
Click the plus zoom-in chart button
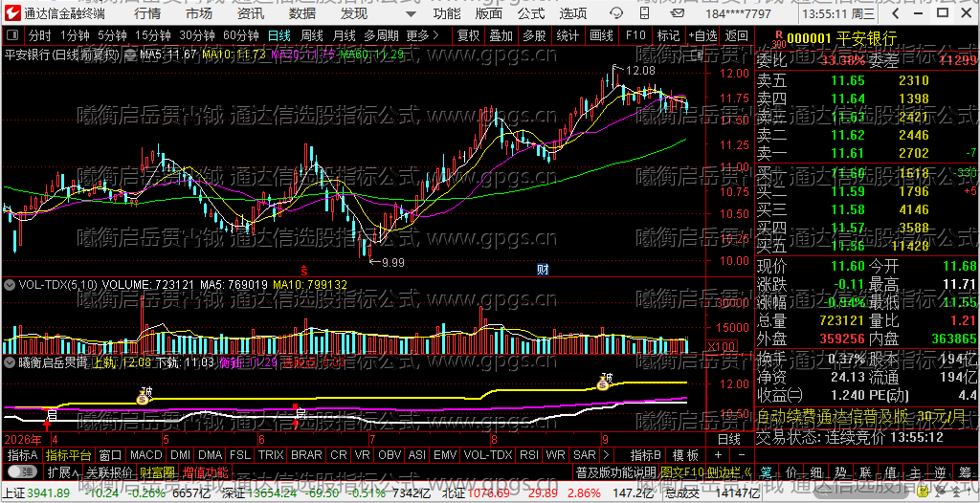click(718, 455)
